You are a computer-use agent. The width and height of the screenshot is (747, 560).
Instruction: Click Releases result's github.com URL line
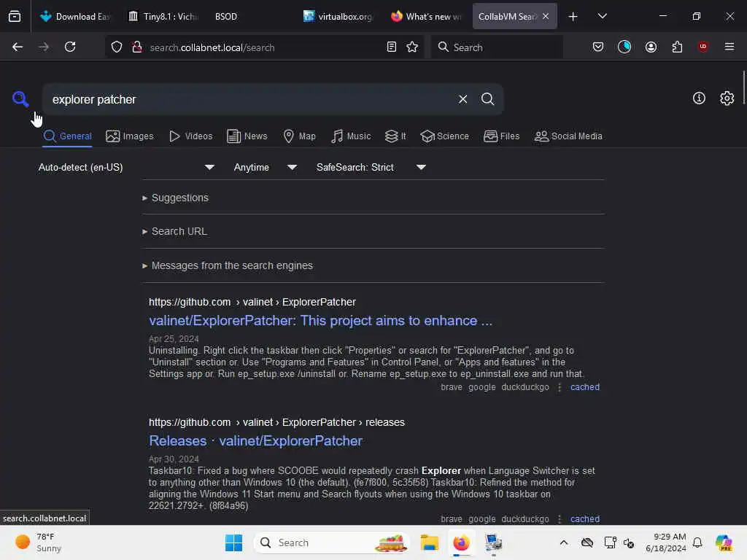[276, 422]
